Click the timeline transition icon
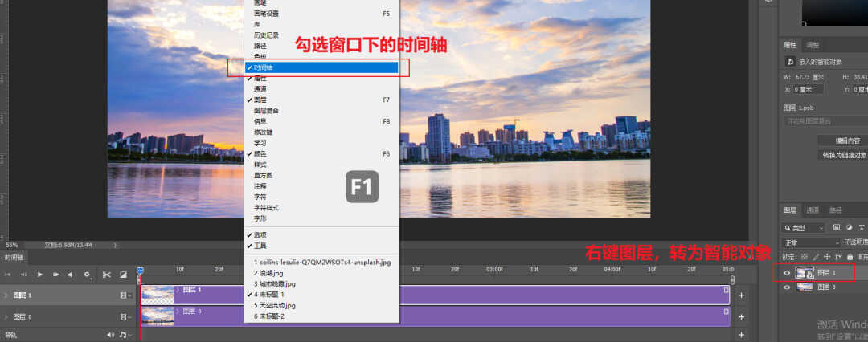 click(x=123, y=275)
